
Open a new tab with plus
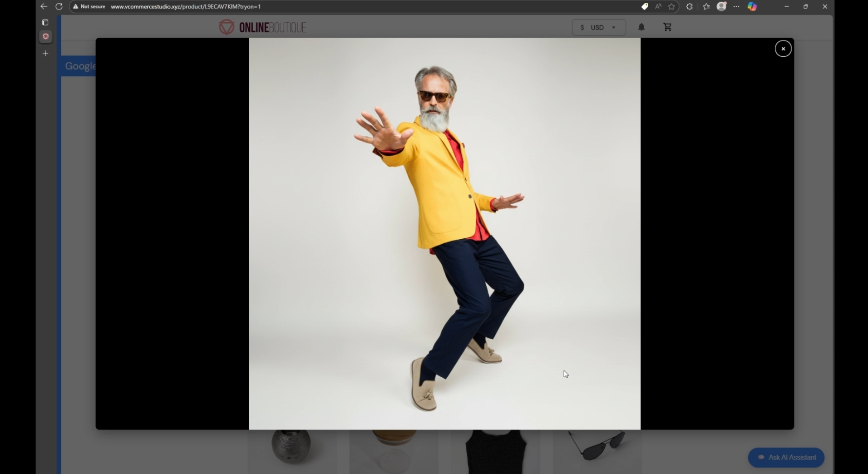tap(45, 54)
